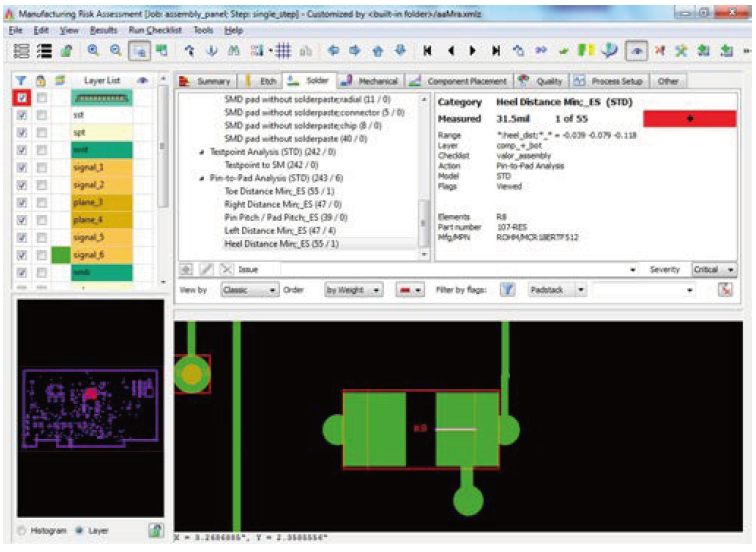
Task: Toggle the grid display toolbar icon
Action: pos(283,50)
